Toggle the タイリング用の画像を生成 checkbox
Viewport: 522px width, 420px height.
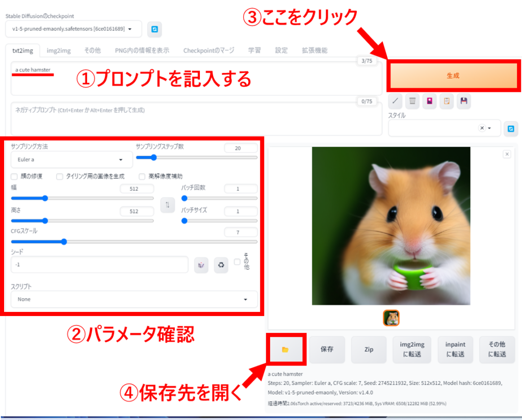(x=60, y=176)
